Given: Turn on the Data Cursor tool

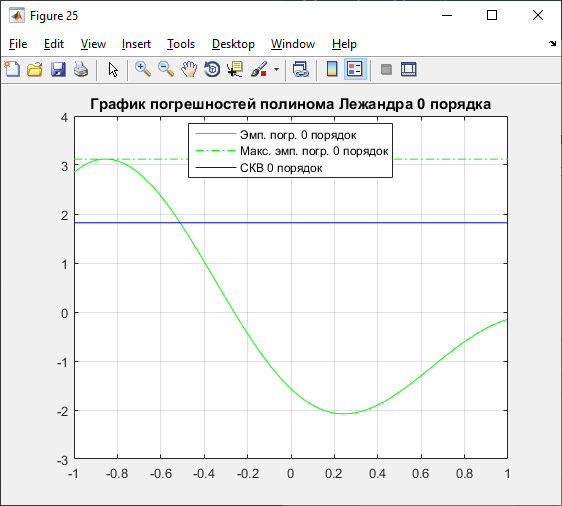Looking at the screenshot, I should [235, 69].
